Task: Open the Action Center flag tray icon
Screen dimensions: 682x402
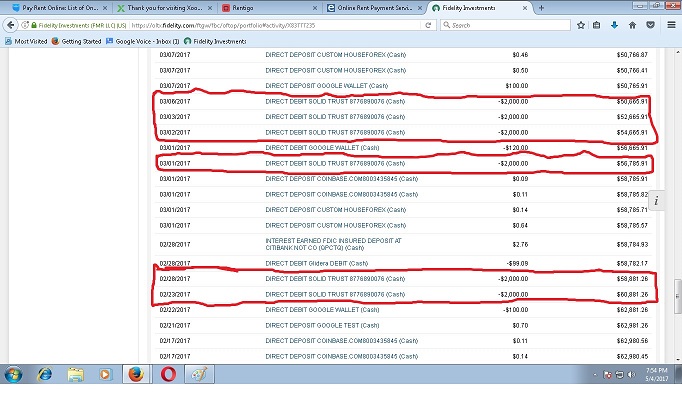Action: click(608, 375)
